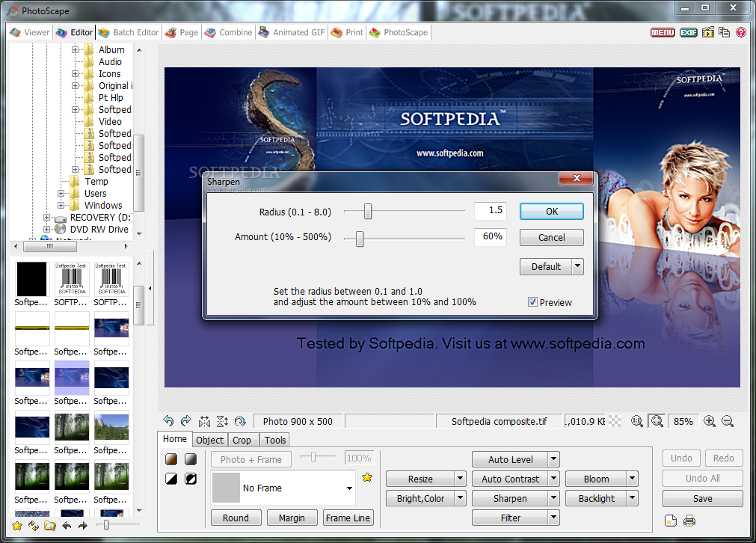Click the zoom 1:1 magnifier icon
This screenshot has width=756, height=543.
(637, 422)
